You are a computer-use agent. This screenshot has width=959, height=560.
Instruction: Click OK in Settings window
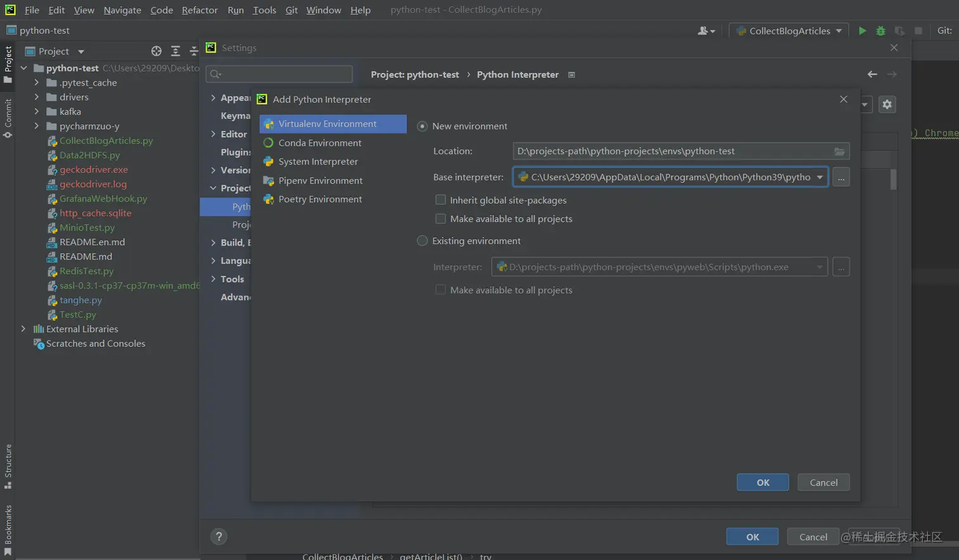[752, 537]
